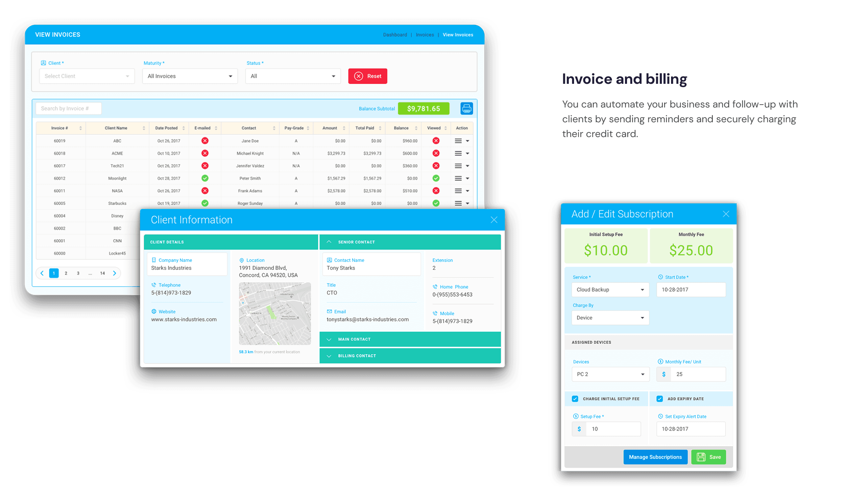Click the Manage Subscriptions button

(655, 457)
